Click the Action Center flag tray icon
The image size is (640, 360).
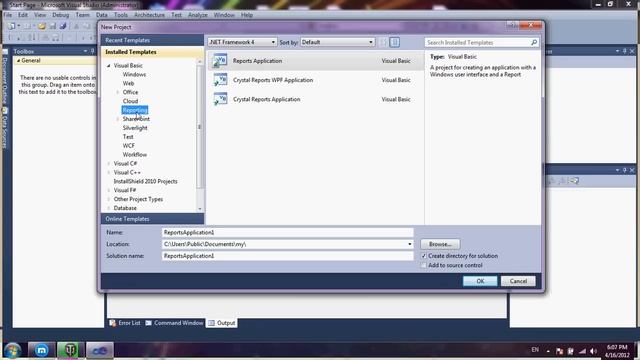tap(559, 351)
